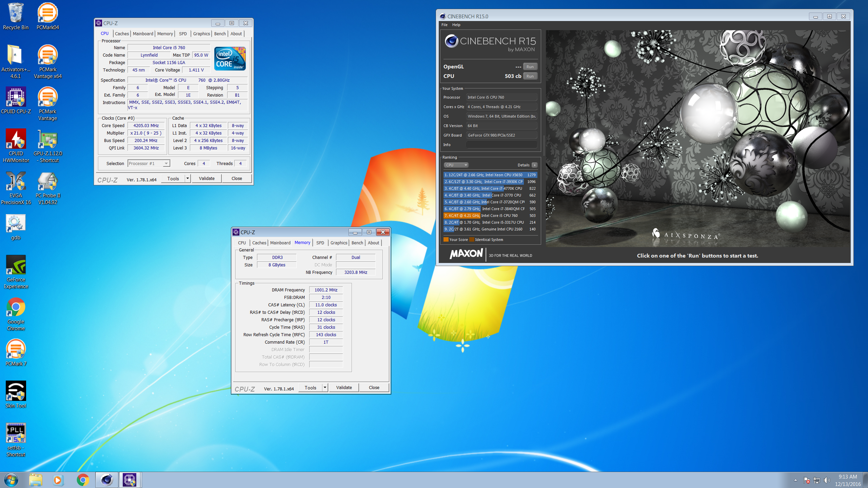The width and height of the screenshot is (868, 488).
Task: Open the SPD tab in Memory CPU-Z window
Action: click(320, 243)
